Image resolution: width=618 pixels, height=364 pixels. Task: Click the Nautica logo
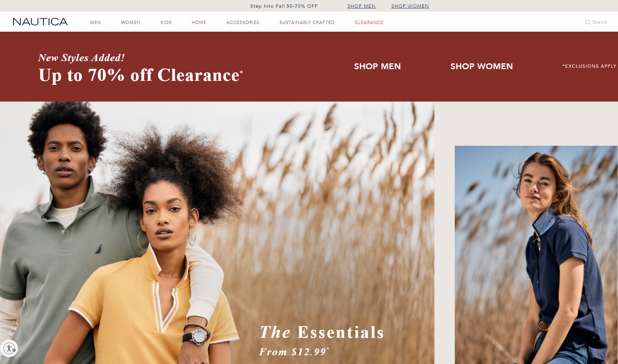pyautogui.click(x=40, y=22)
